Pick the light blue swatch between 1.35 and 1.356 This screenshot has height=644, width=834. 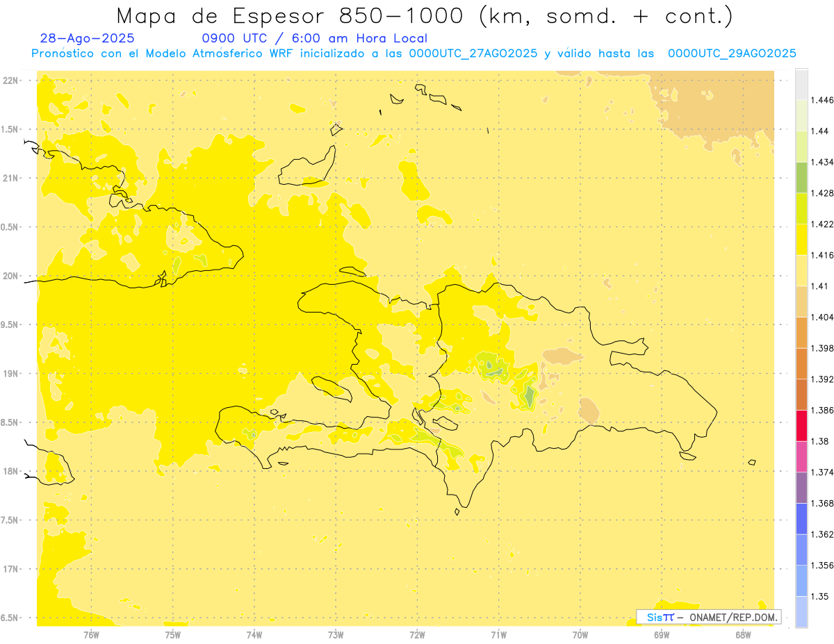pos(801,580)
